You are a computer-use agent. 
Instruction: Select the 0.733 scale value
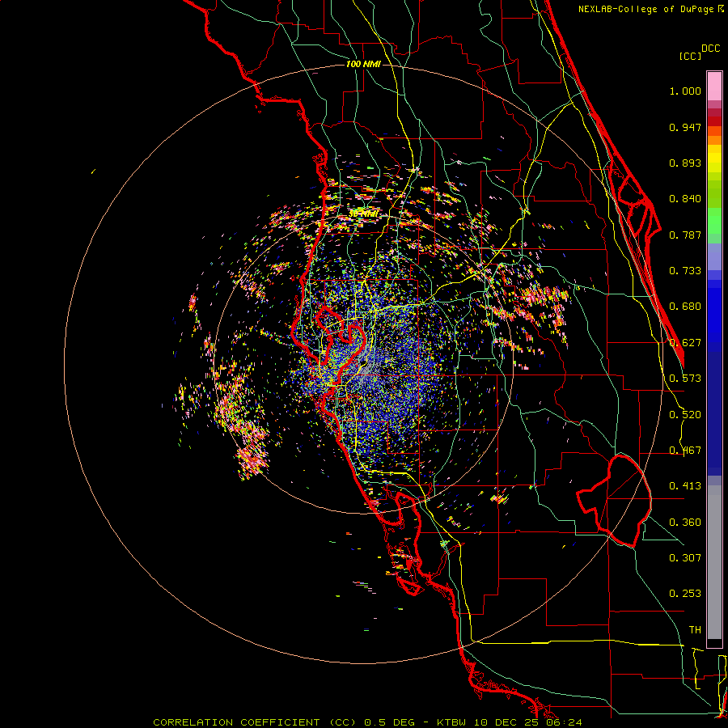pos(685,271)
